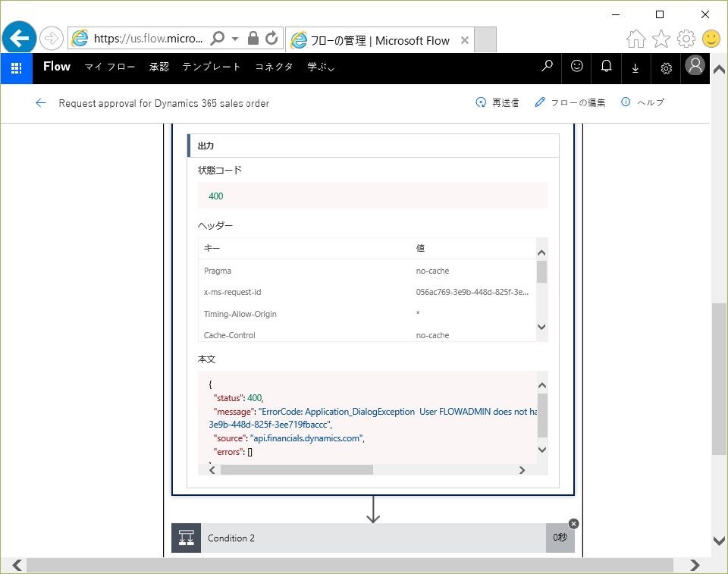Click the Condition 2 step icon
Image resolution: width=728 pixels, height=574 pixels.
pos(187,538)
